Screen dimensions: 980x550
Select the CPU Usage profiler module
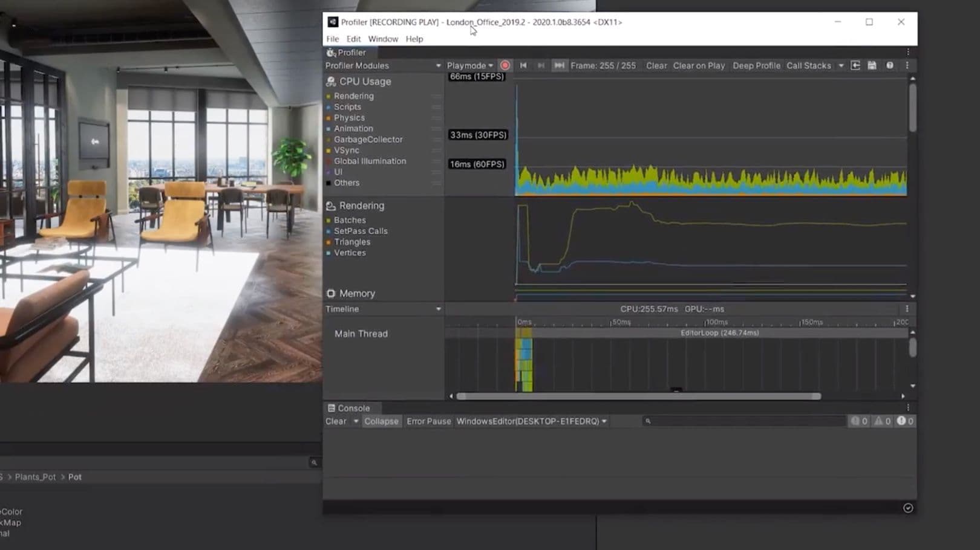[x=362, y=81]
